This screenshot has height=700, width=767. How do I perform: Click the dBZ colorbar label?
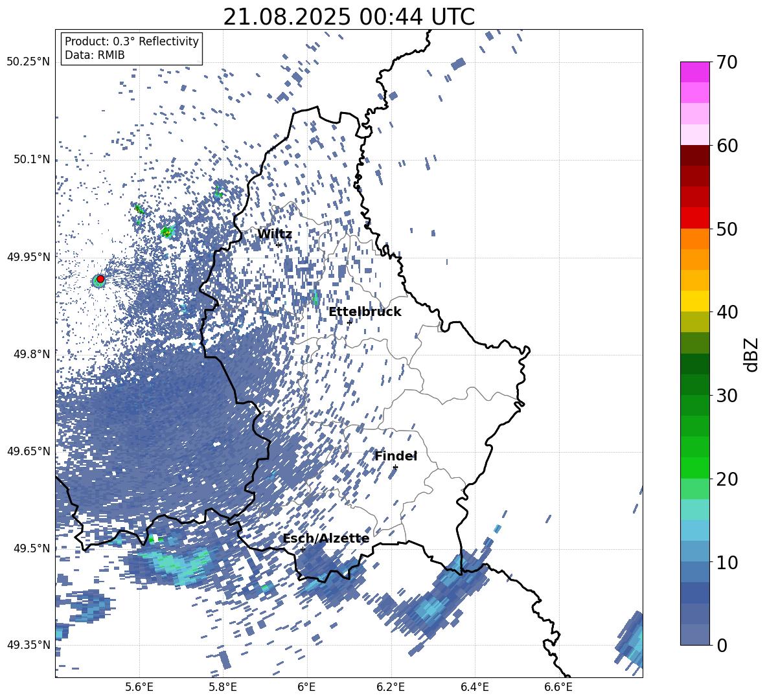click(x=751, y=354)
